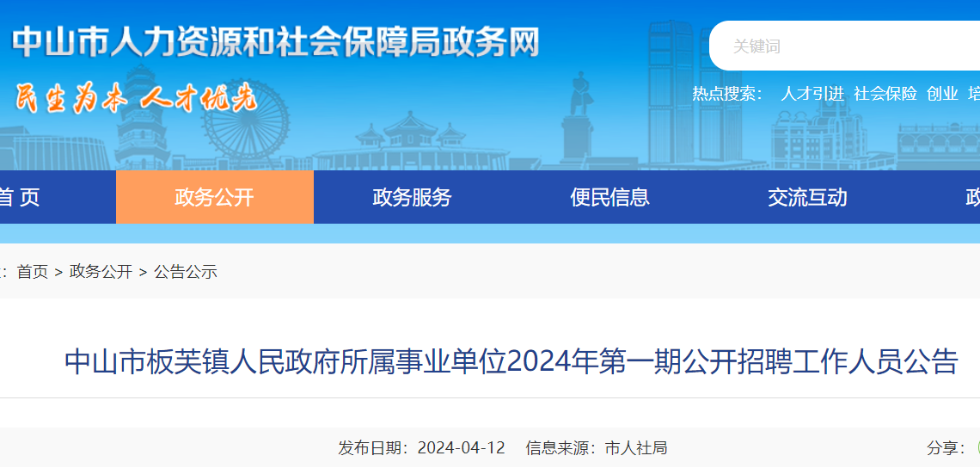Click the publish date 2024-04-12
The height and width of the screenshot is (468, 980).
[x=461, y=448]
